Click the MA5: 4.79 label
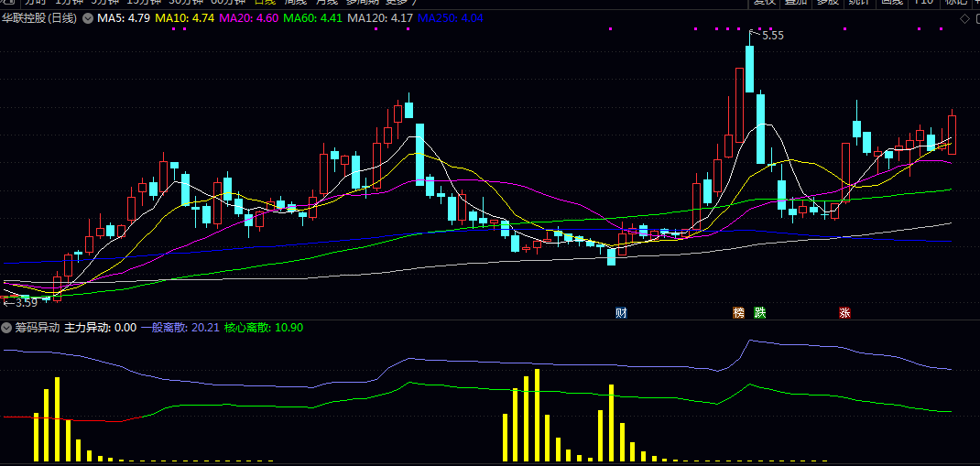Viewport: 980px width, 466px height. [123, 18]
